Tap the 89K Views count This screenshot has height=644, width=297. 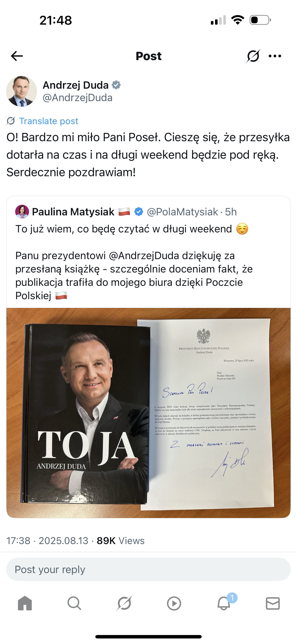point(120,541)
